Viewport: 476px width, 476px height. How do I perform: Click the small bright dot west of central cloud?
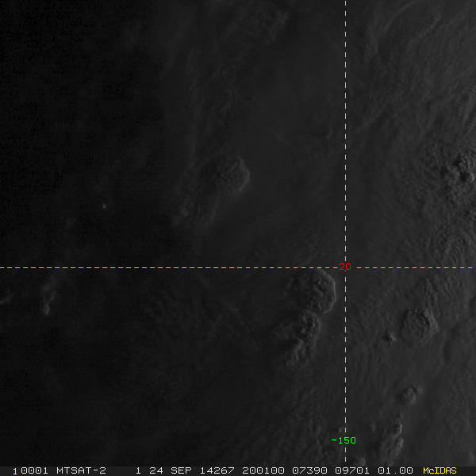104,206
